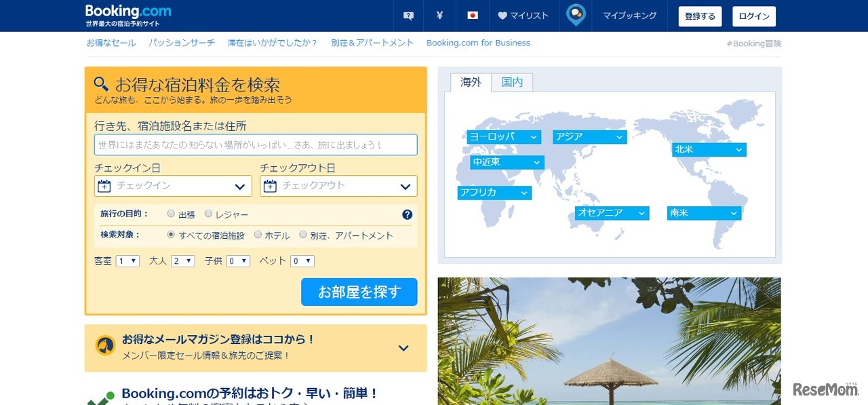The height and width of the screenshot is (405, 868).
Task: Open the travel guide pin icon
Action: click(576, 15)
